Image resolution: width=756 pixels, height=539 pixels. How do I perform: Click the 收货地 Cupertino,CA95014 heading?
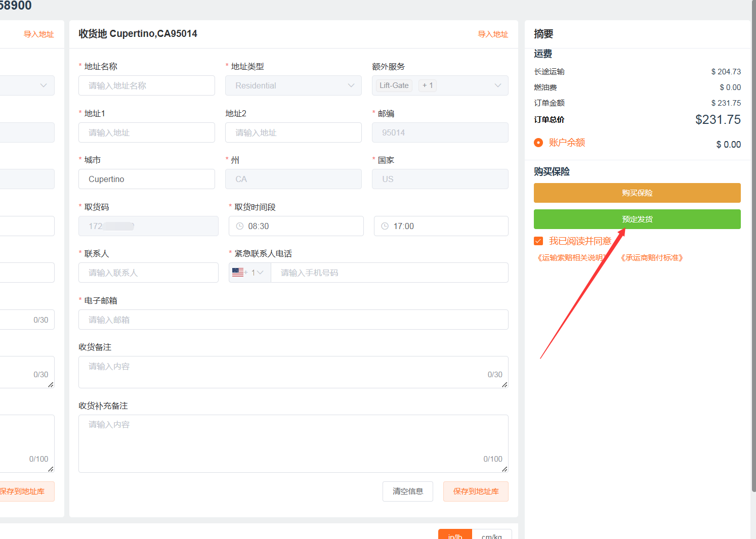(x=138, y=34)
